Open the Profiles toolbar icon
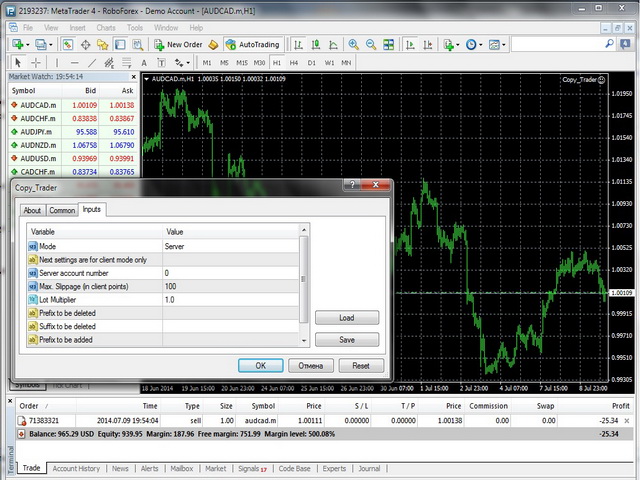This screenshot has width=640, height=480. tap(40, 44)
